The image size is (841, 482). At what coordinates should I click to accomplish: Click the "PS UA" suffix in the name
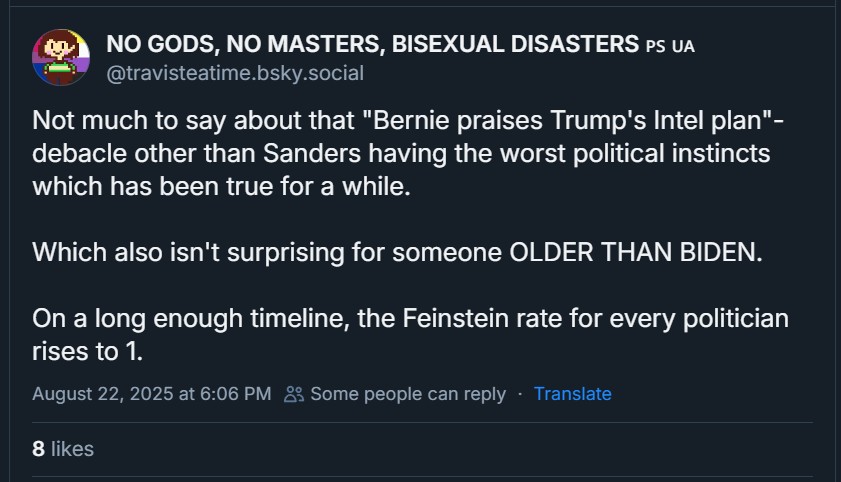click(670, 46)
